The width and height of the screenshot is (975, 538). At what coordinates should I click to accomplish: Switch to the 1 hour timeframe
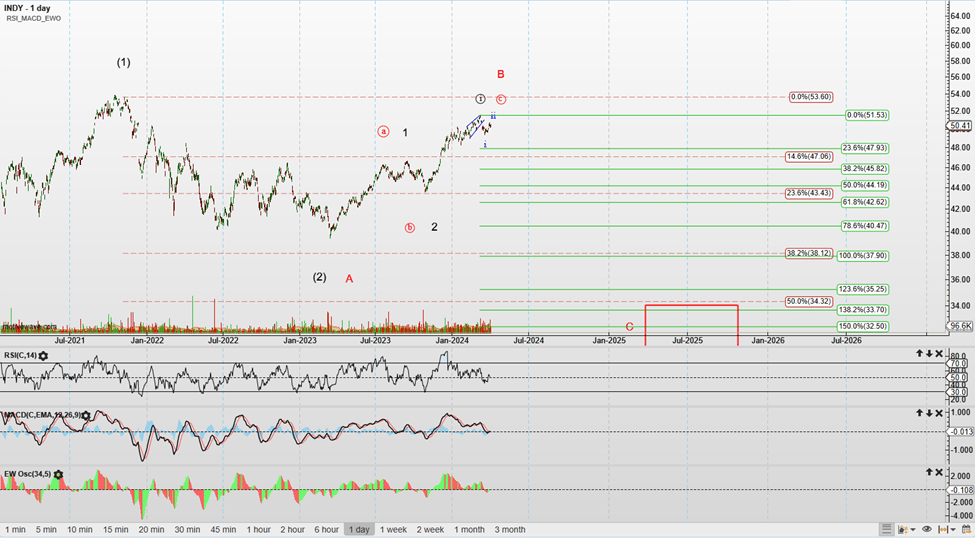point(259,529)
